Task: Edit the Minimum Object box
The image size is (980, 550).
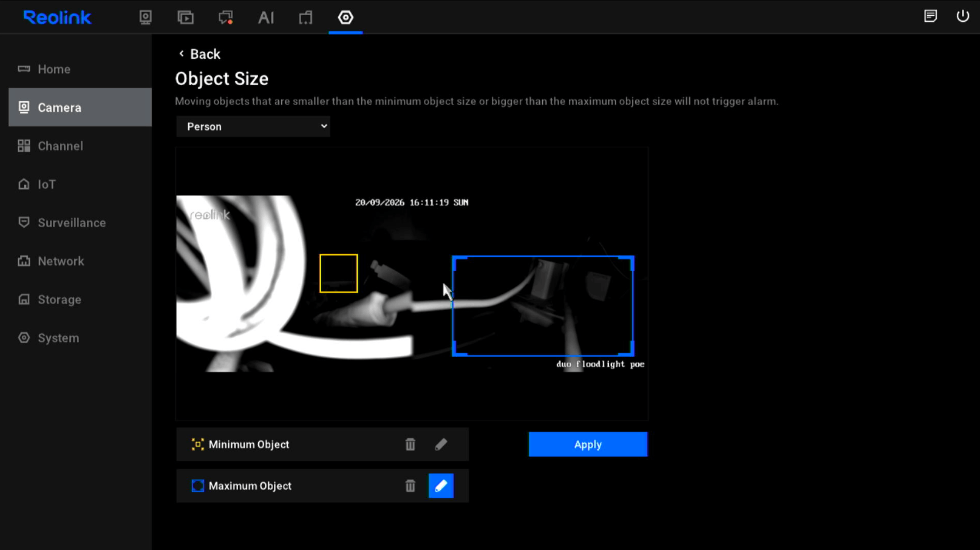Action: coord(441,444)
